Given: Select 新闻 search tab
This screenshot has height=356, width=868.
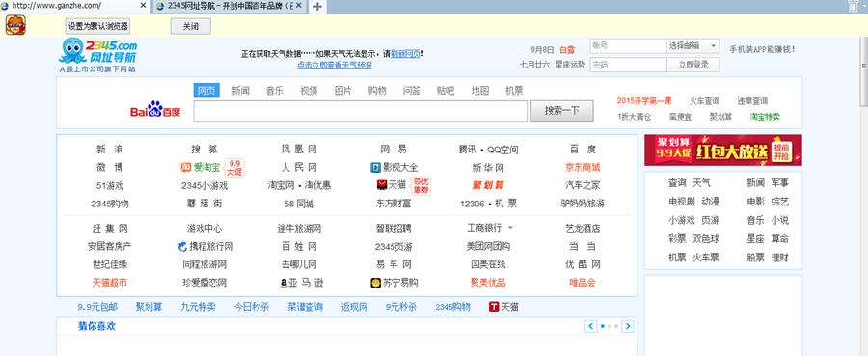Looking at the screenshot, I should 240,91.
